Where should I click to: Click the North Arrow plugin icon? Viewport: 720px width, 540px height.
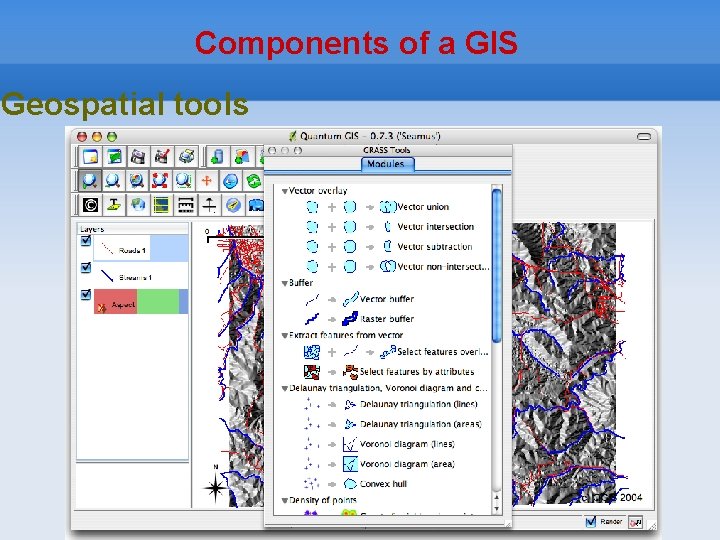click(209, 205)
